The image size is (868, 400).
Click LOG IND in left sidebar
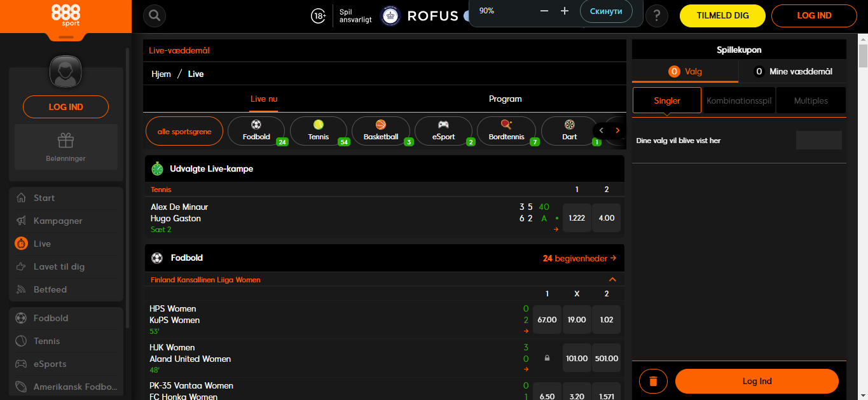[66, 107]
